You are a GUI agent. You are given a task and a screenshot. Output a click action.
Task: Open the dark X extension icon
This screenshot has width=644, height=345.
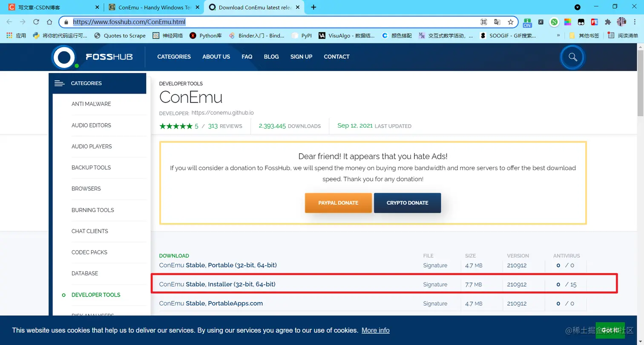click(x=541, y=22)
